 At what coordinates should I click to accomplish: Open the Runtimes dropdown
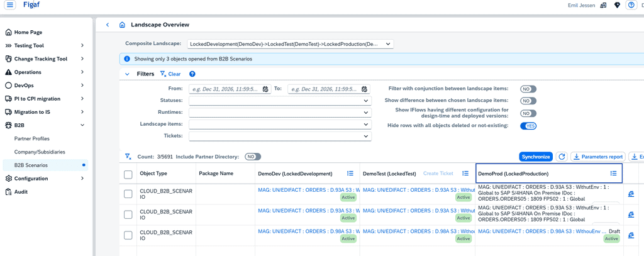(x=280, y=113)
